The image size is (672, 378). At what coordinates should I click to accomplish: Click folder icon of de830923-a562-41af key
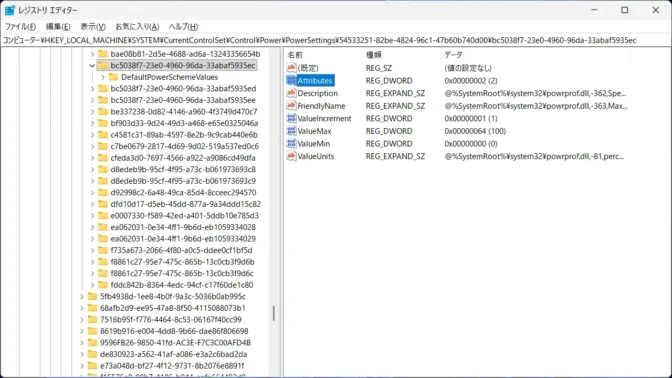click(93, 354)
